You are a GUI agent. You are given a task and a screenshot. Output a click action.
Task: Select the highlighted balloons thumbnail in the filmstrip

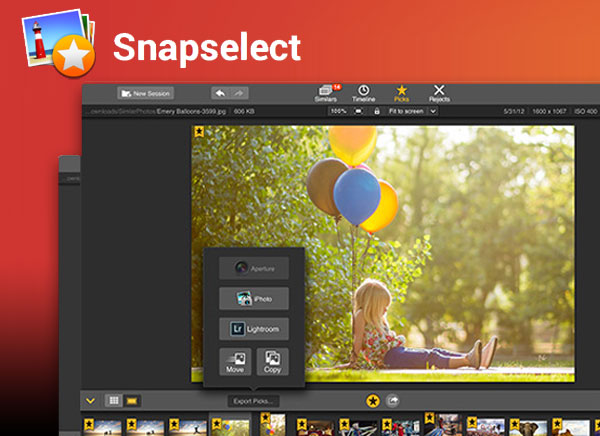[x=230, y=426]
